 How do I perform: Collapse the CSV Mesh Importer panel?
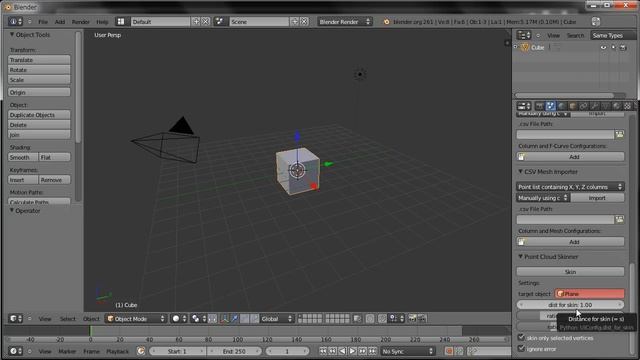(x=520, y=171)
